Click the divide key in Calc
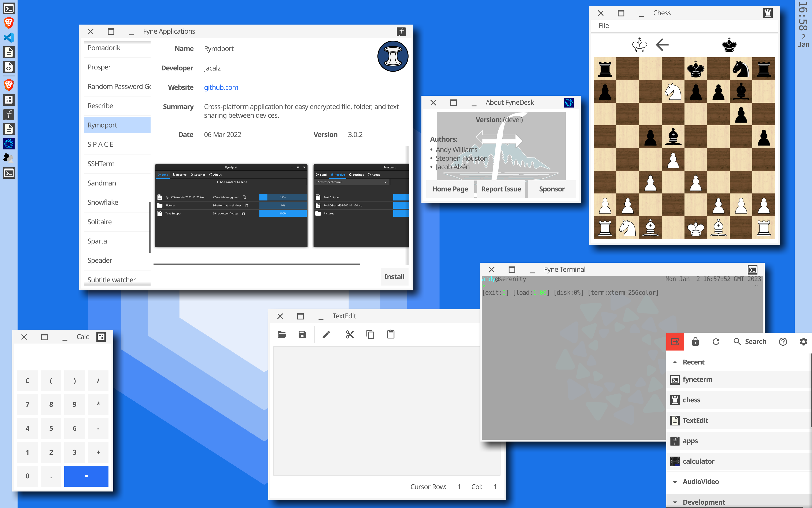The image size is (812, 508). pos(98,381)
